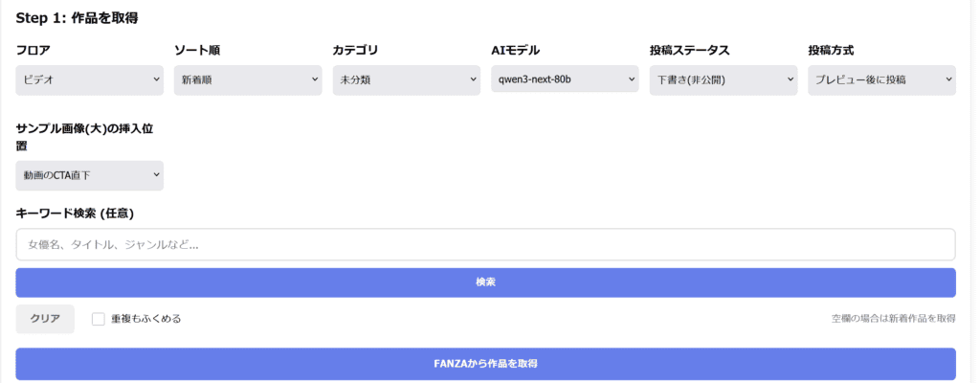The height and width of the screenshot is (383, 980).
Task: Click the keyword search input field
Action: (x=485, y=245)
